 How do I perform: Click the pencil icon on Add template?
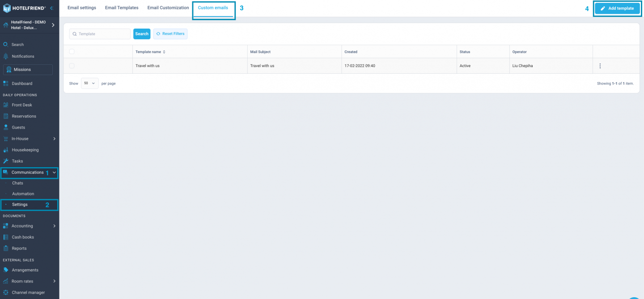[603, 8]
